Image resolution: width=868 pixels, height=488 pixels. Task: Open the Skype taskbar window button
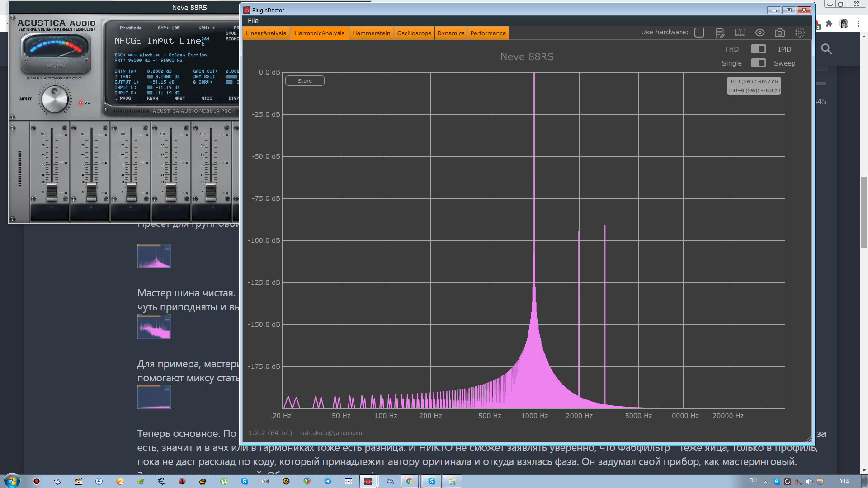(x=432, y=481)
